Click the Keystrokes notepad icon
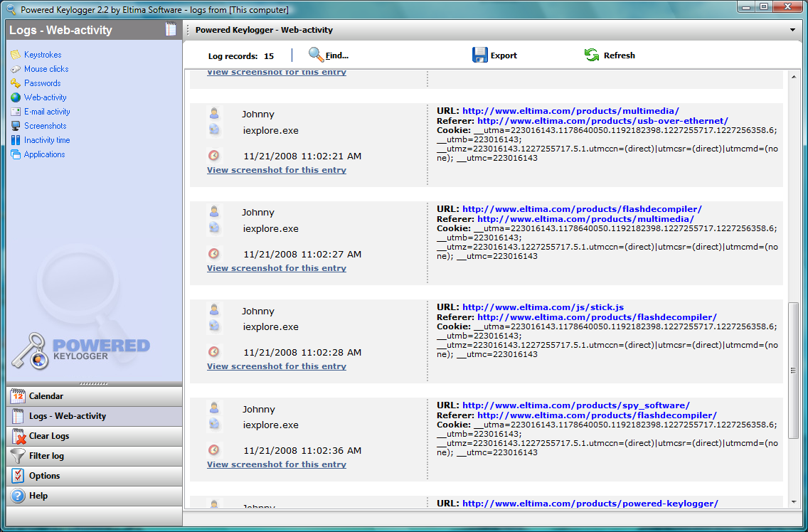The image size is (808, 532). 16,55
